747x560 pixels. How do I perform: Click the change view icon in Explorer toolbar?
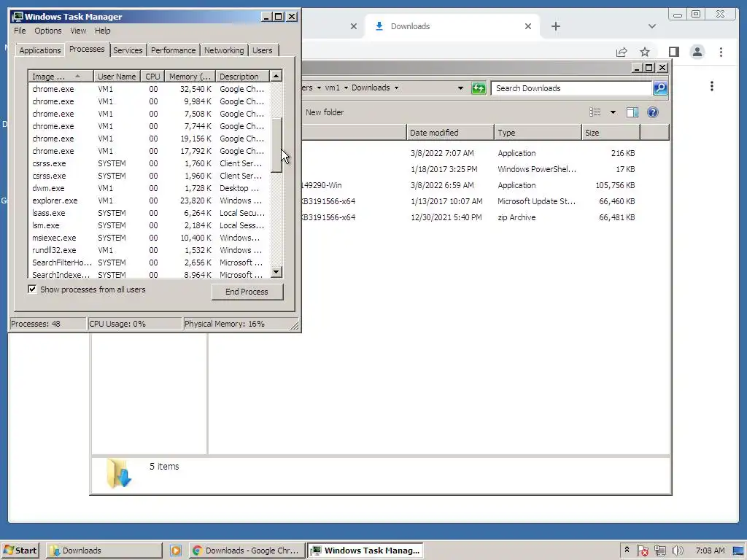(595, 112)
